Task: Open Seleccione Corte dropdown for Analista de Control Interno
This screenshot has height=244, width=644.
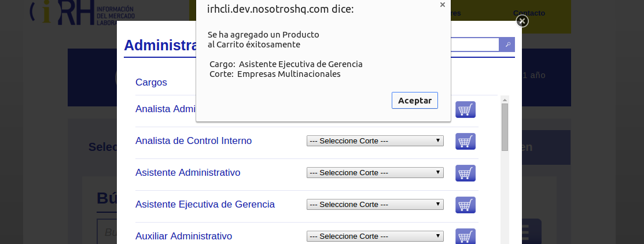Action: (x=375, y=141)
